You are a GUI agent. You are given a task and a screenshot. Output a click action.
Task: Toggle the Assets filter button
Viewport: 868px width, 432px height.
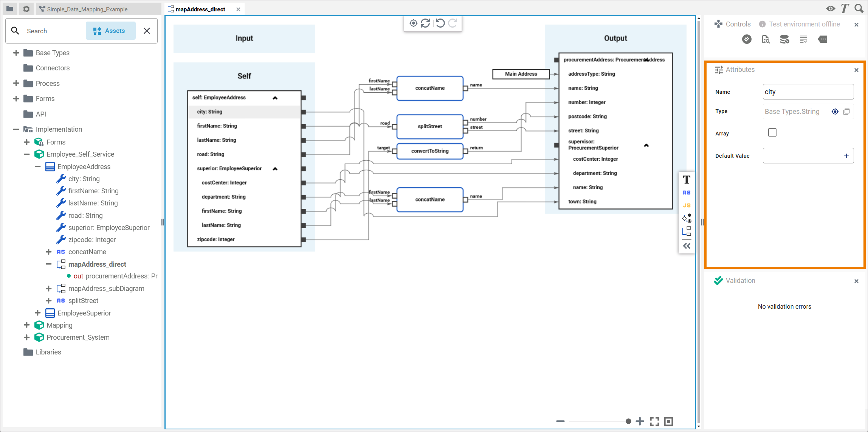click(x=110, y=31)
